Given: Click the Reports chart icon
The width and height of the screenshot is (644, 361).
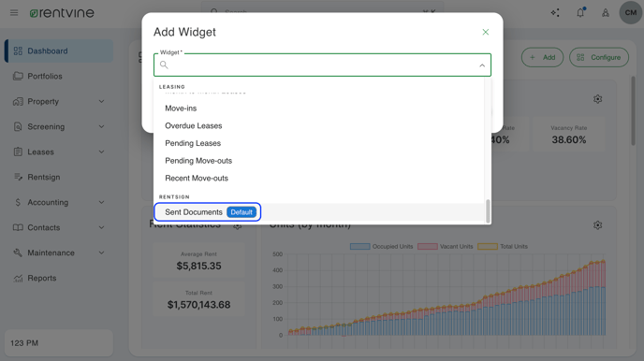Looking at the screenshot, I should (x=18, y=278).
